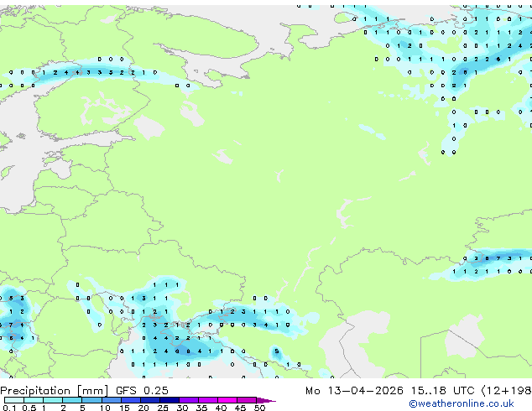Click the legend value '0.5'
This screenshot has width=532, height=411.
click(x=29, y=408)
